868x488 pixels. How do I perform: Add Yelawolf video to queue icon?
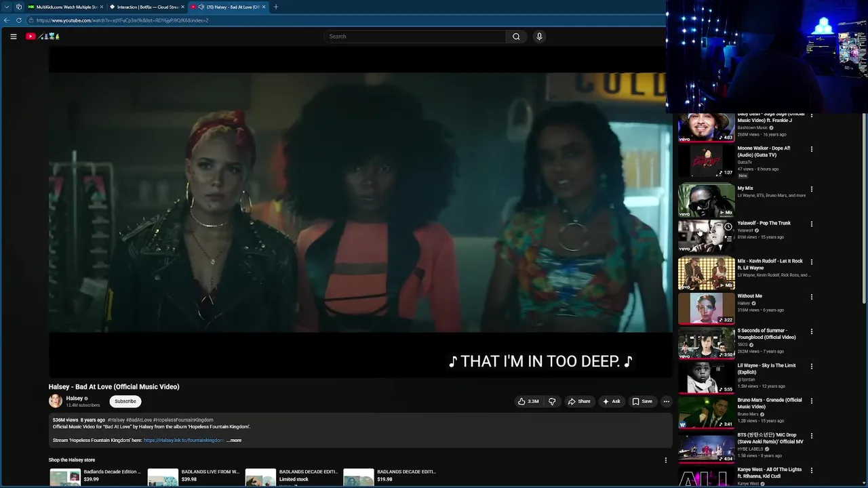coord(728,239)
